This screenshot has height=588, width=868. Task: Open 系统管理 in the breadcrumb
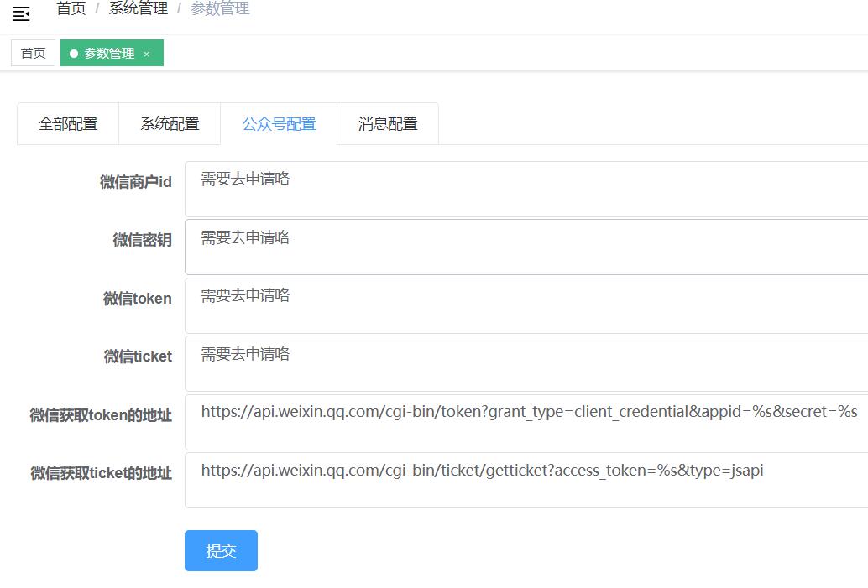[139, 8]
